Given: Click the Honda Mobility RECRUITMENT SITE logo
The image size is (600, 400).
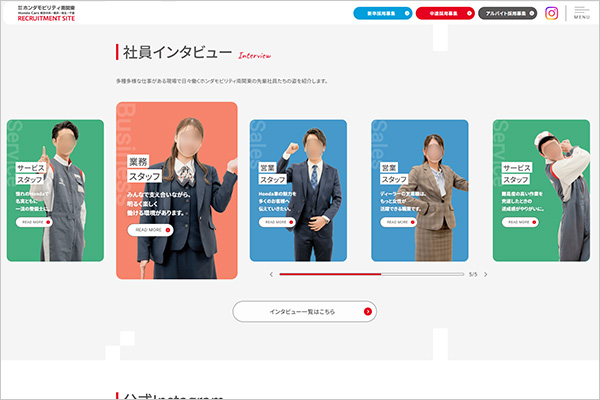Looking at the screenshot, I should (x=45, y=12).
